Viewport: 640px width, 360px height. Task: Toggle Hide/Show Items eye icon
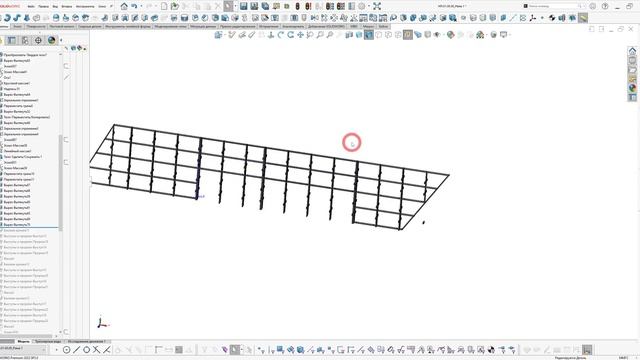[x=437, y=35]
